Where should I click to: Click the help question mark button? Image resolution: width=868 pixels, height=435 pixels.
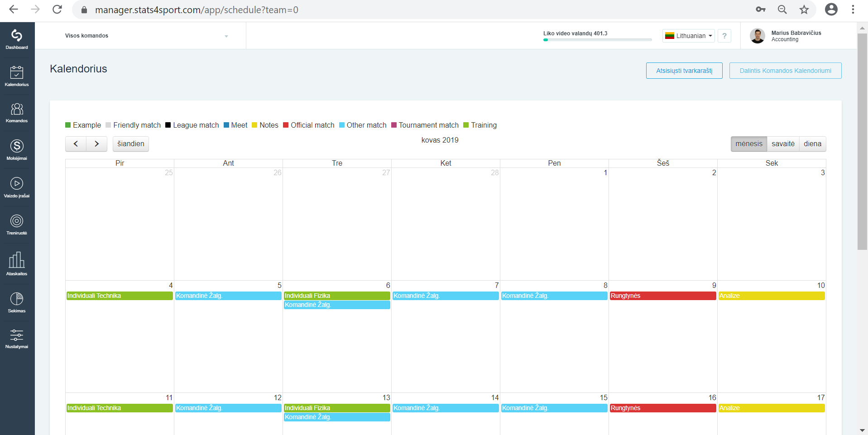(724, 36)
